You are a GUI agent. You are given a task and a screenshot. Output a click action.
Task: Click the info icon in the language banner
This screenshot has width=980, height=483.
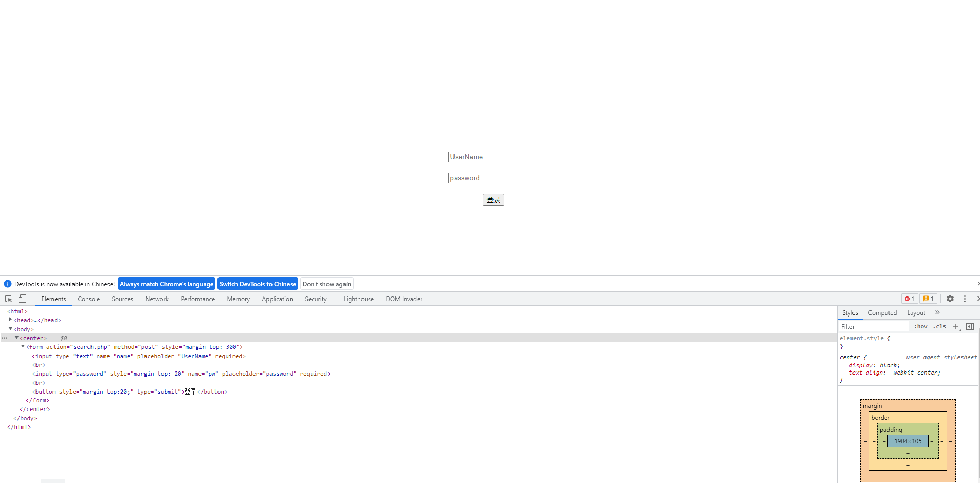8,284
